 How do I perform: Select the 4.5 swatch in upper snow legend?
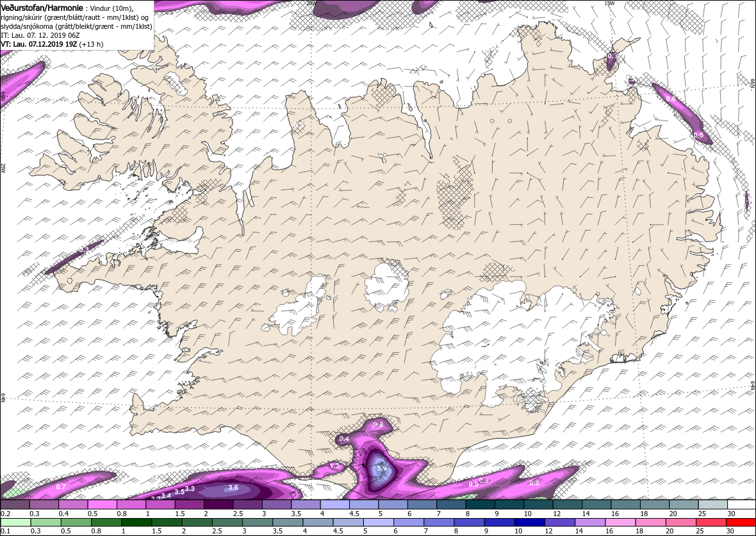tap(363, 505)
